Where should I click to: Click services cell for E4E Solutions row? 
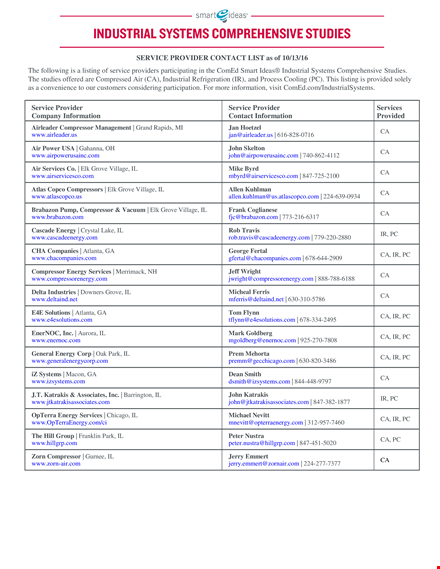[x=395, y=316]
